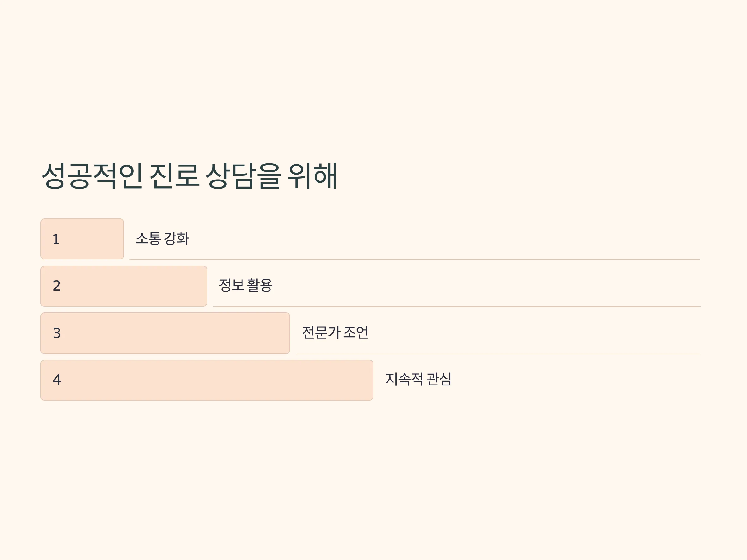Select the divider line under 소통 강화

tap(415, 259)
